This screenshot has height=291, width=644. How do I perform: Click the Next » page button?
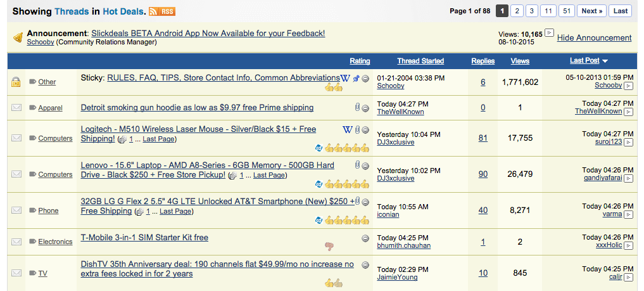[592, 11]
